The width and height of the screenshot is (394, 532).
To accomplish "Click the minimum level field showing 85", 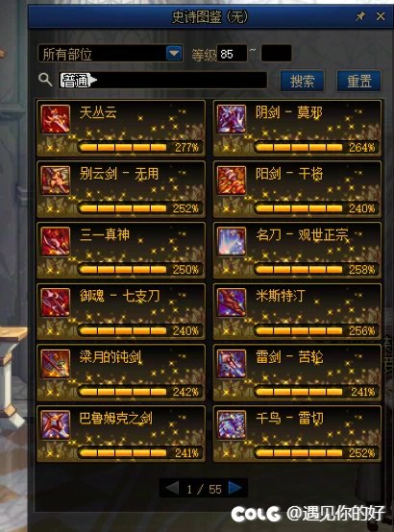I will click(x=232, y=54).
